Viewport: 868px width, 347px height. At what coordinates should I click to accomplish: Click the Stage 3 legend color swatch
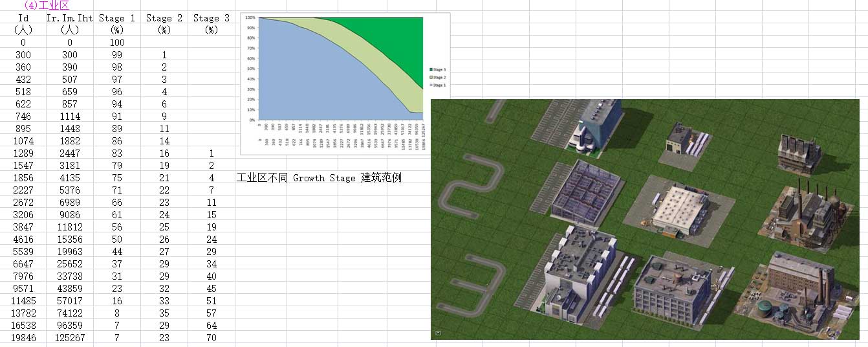click(431, 69)
